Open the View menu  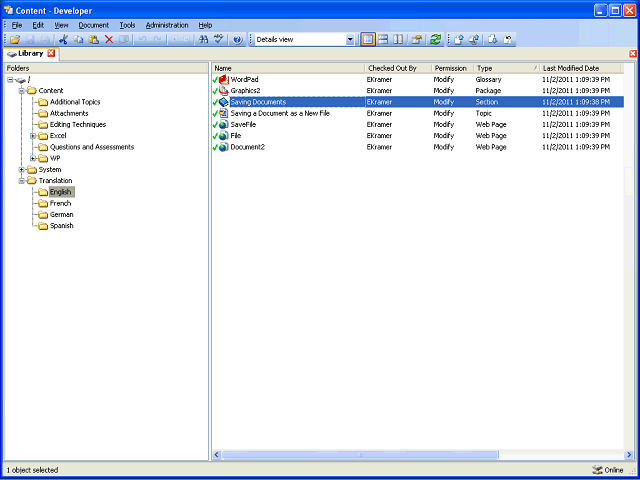pyautogui.click(x=61, y=25)
